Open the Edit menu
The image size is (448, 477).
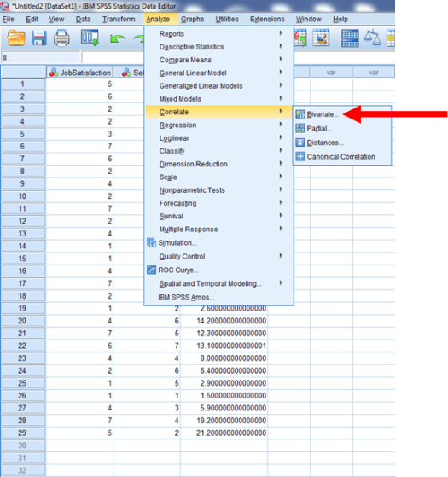pyautogui.click(x=32, y=19)
